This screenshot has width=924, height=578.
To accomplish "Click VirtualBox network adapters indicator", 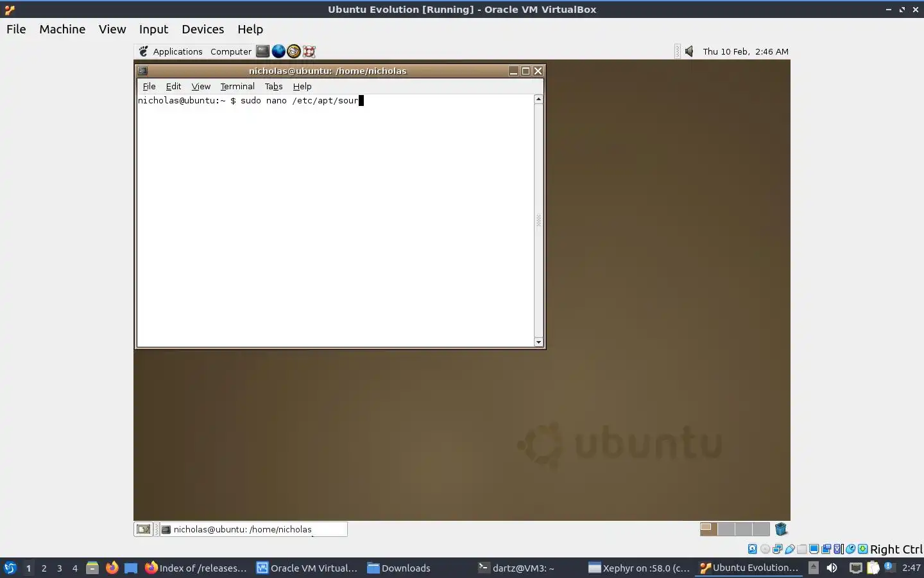I will (777, 549).
